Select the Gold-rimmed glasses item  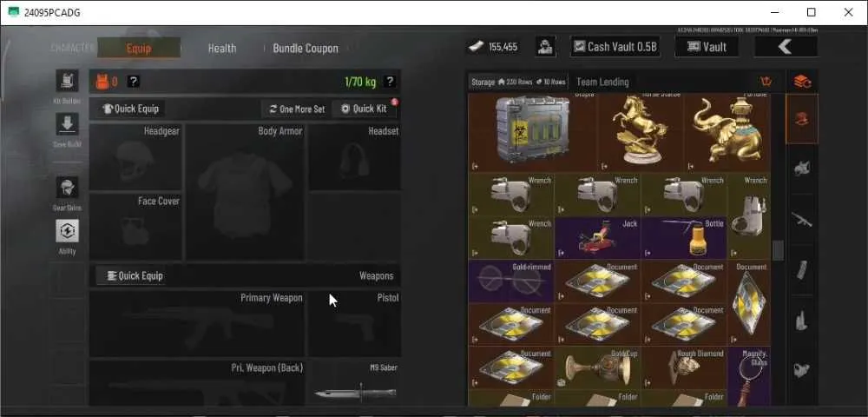pyautogui.click(x=510, y=281)
